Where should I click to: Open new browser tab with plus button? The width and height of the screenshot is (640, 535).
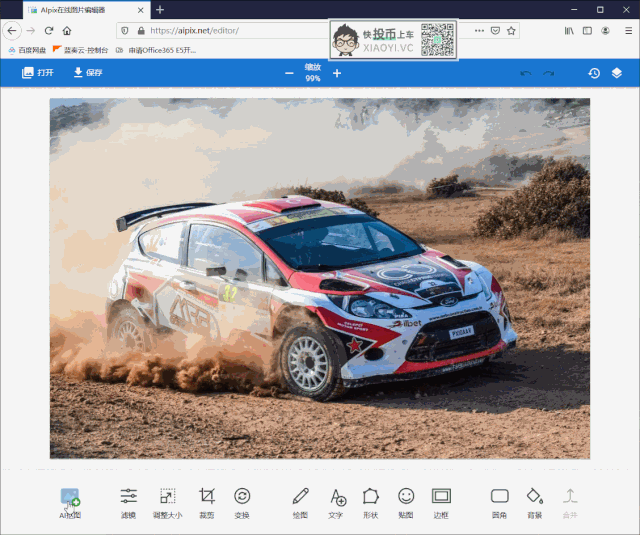click(x=160, y=9)
